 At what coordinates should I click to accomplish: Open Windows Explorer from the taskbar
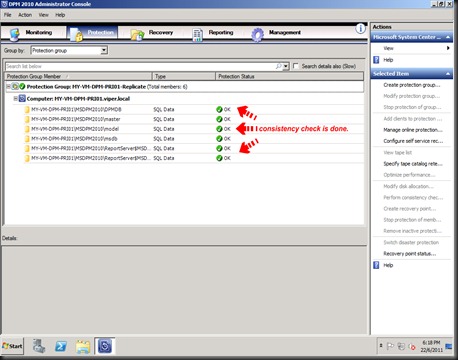83,346
